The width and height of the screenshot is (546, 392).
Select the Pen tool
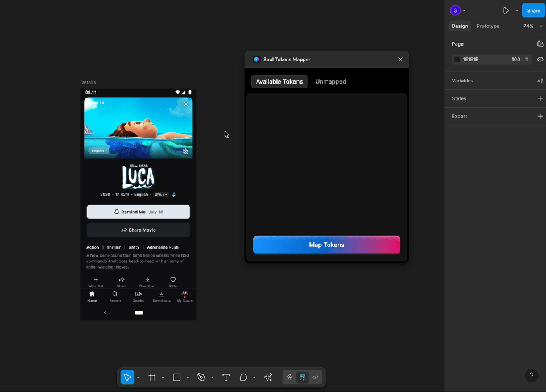[x=201, y=377]
